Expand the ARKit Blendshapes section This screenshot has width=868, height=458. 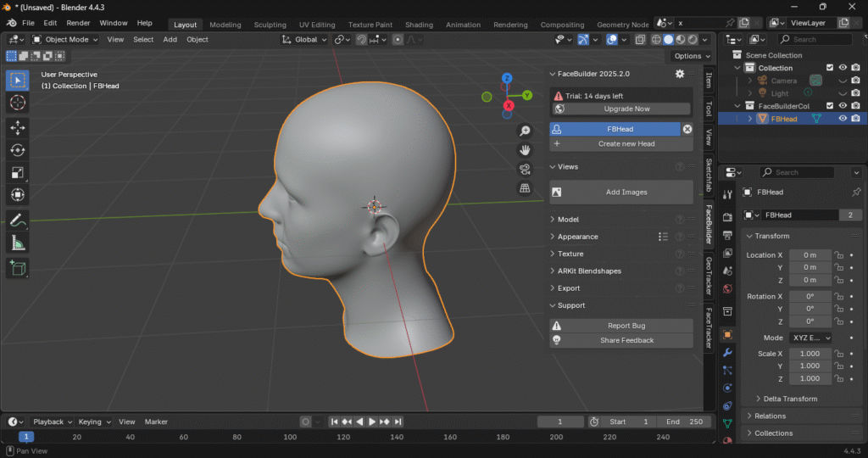click(588, 271)
